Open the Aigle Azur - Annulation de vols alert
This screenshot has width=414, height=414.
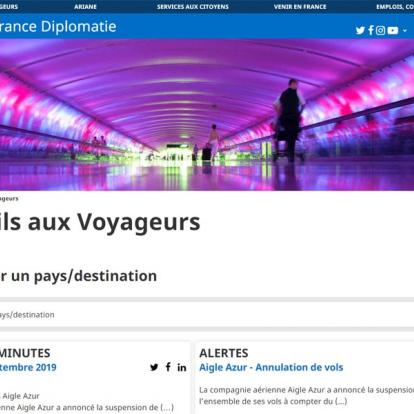(271, 367)
